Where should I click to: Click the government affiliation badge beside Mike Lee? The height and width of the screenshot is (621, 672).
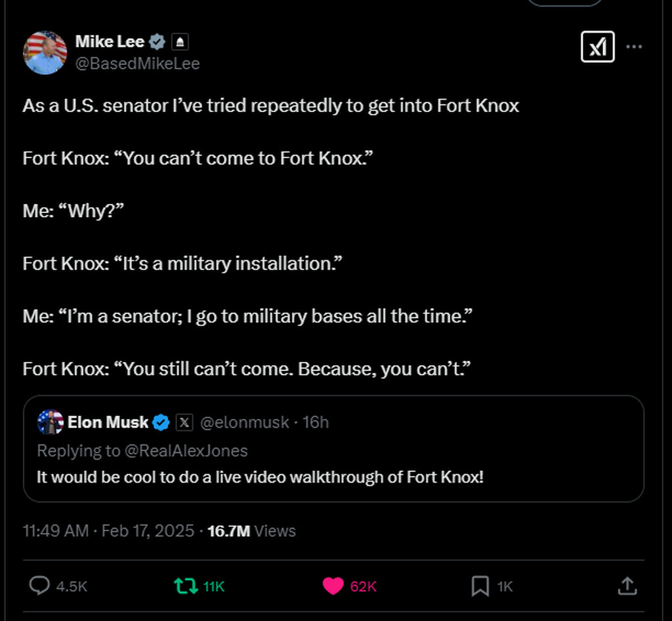[x=180, y=42]
